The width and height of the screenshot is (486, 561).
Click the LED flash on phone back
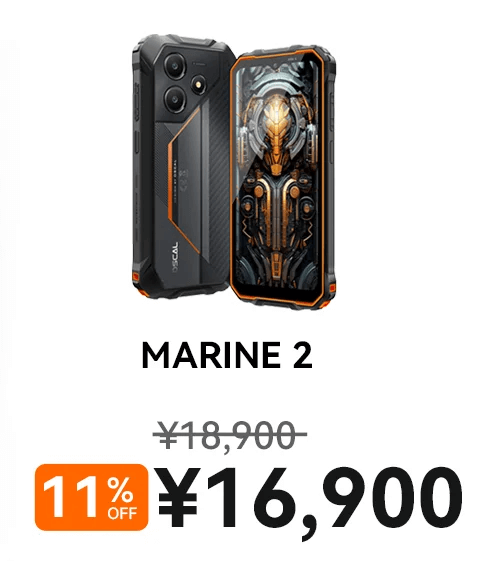(x=198, y=83)
